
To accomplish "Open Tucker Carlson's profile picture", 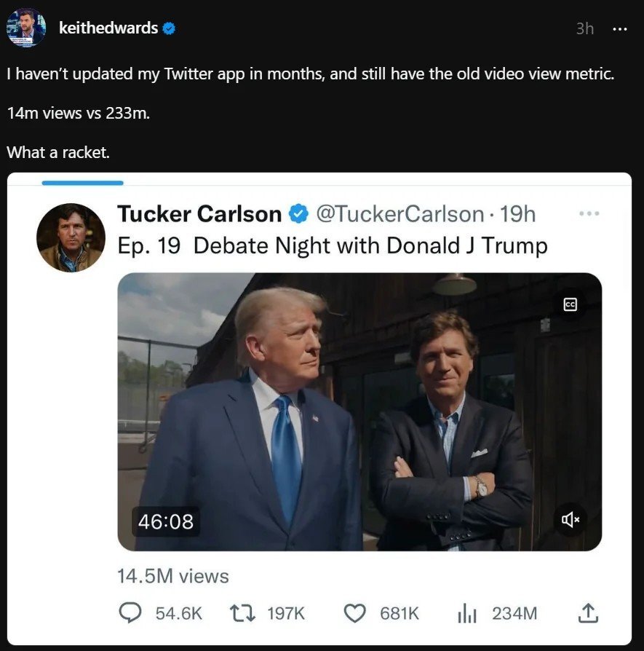I will [x=71, y=237].
